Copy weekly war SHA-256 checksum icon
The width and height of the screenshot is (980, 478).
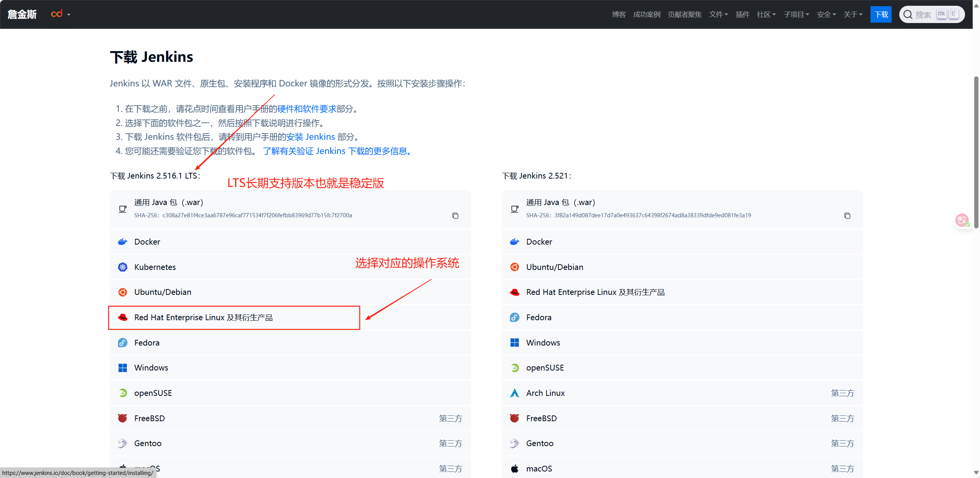coord(847,216)
